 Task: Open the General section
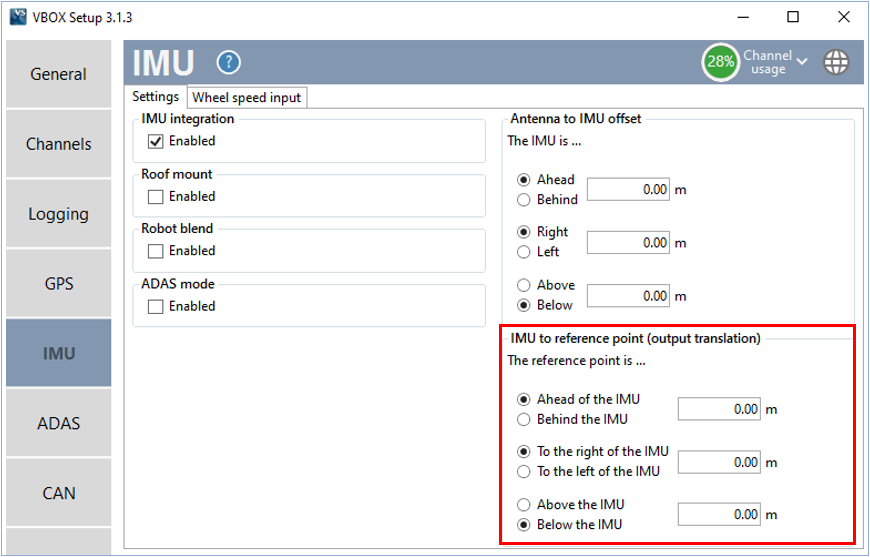(58, 74)
